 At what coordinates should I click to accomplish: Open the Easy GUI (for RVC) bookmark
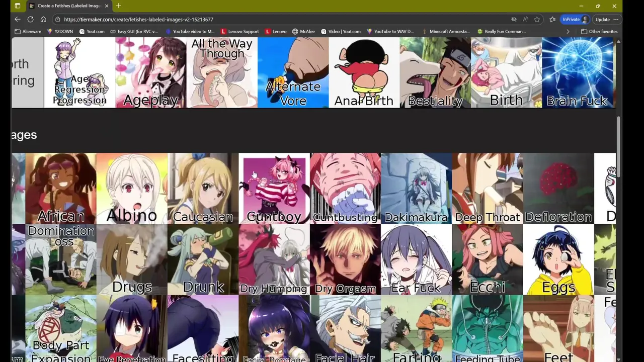coord(134,31)
